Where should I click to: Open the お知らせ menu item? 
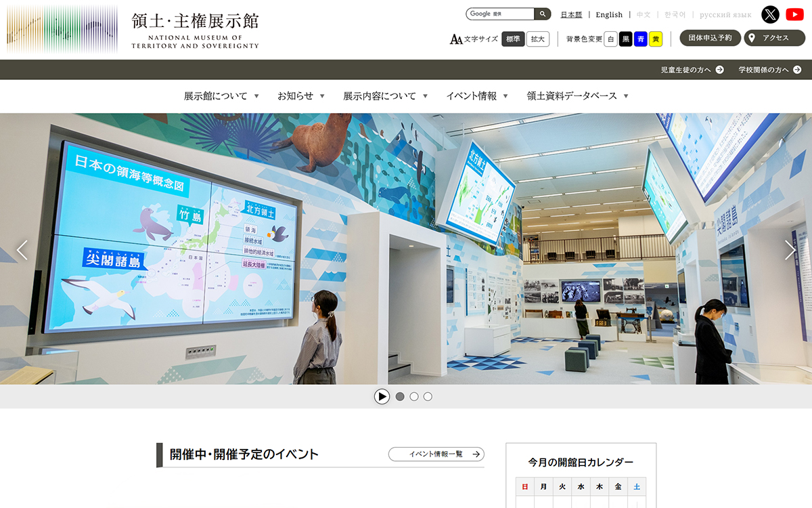click(x=300, y=96)
